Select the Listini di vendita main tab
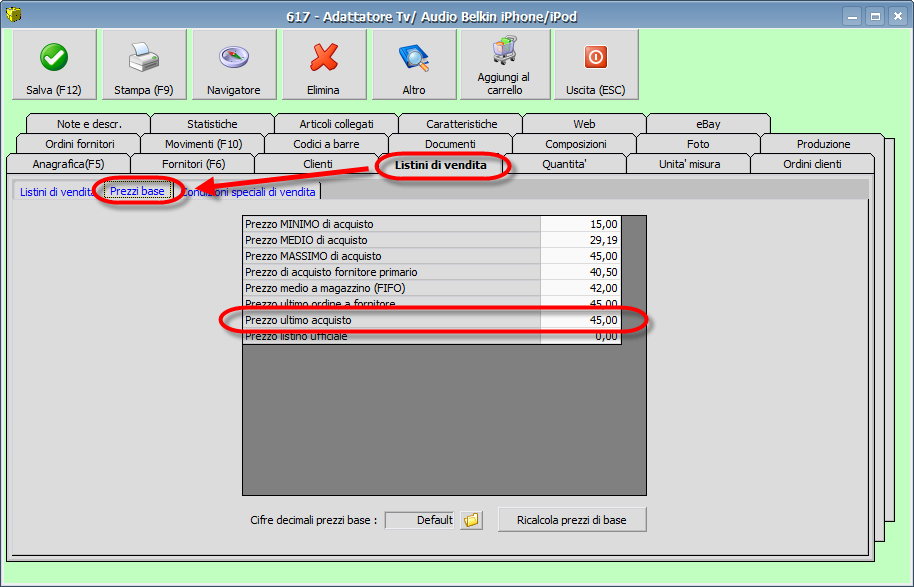 pos(441,165)
